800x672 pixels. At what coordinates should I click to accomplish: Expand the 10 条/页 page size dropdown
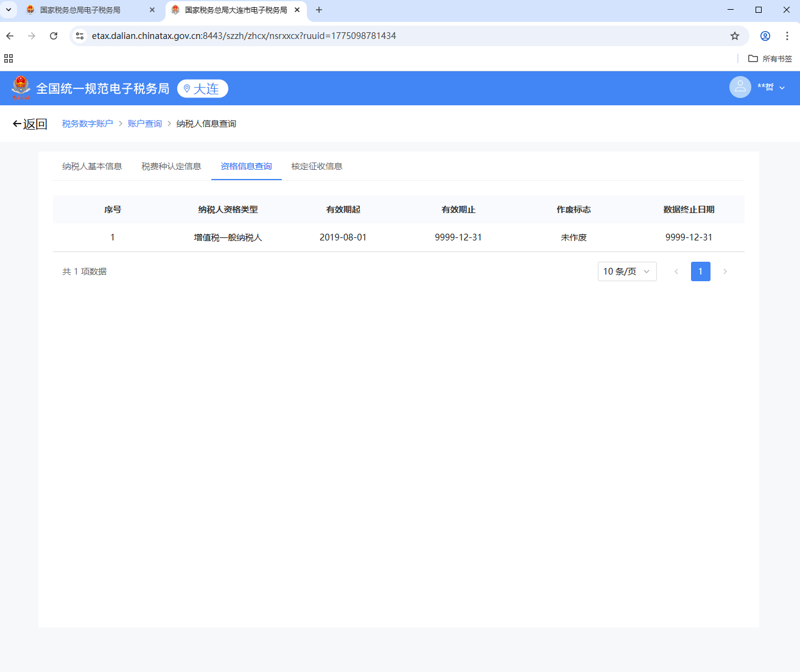click(x=626, y=271)
